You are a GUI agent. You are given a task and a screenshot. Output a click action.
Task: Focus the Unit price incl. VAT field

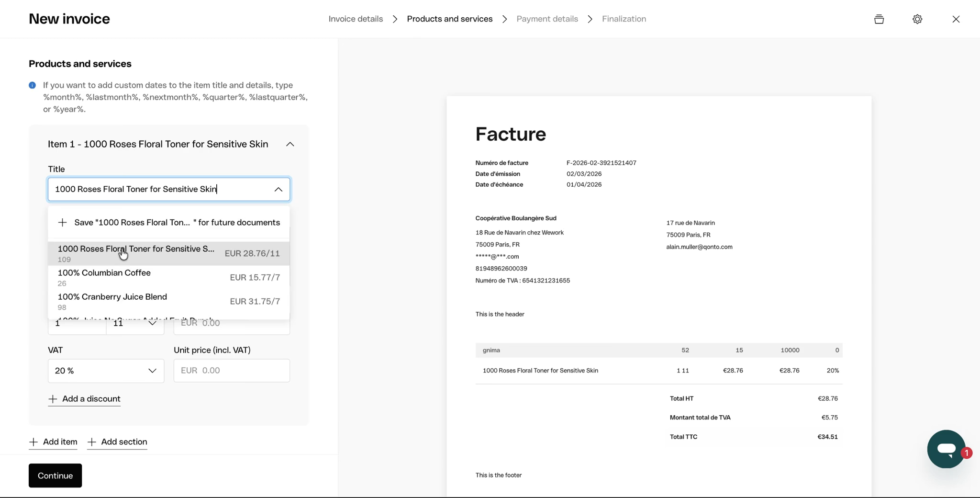[x=232, y=371]
